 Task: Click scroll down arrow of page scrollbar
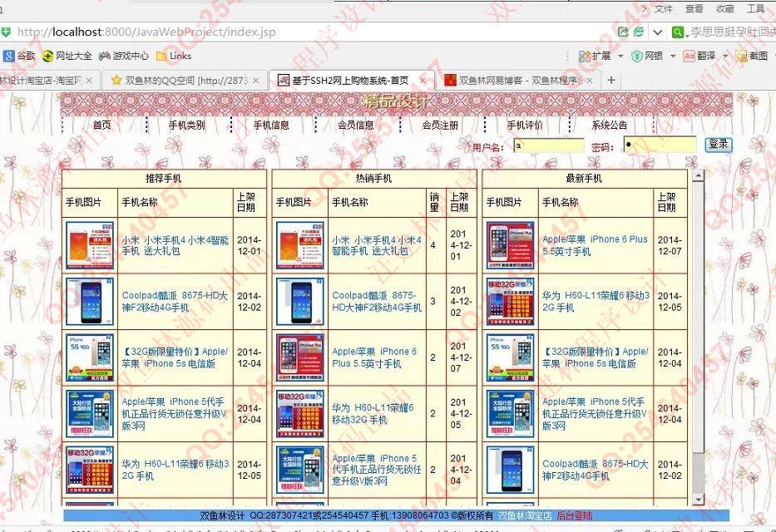698,499
